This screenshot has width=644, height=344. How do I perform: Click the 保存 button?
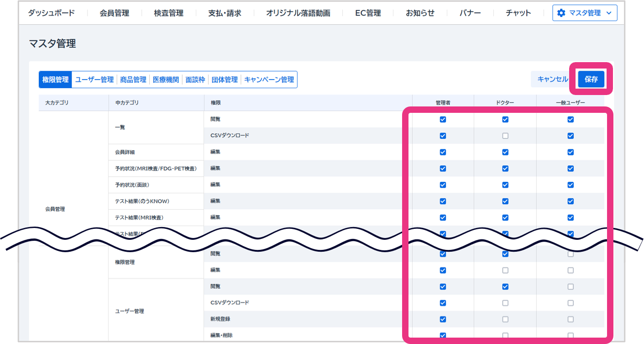[x=591, y=79]
